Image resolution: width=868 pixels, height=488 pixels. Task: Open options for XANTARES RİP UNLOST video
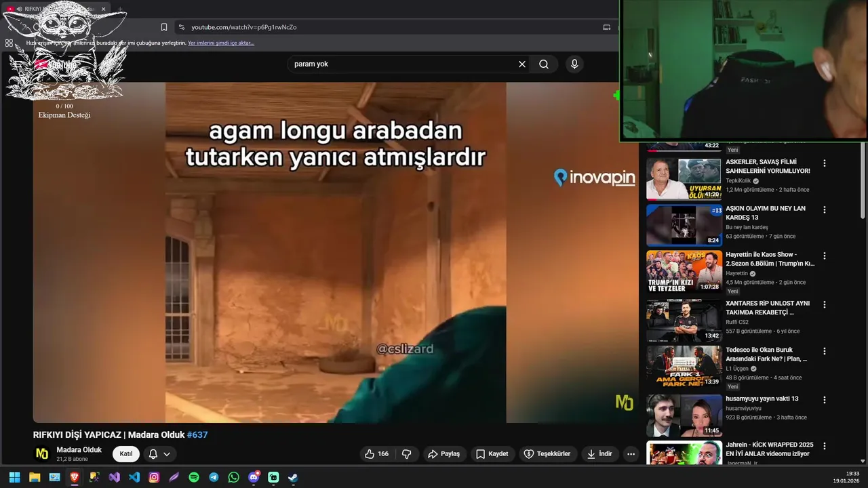(825, 305)
